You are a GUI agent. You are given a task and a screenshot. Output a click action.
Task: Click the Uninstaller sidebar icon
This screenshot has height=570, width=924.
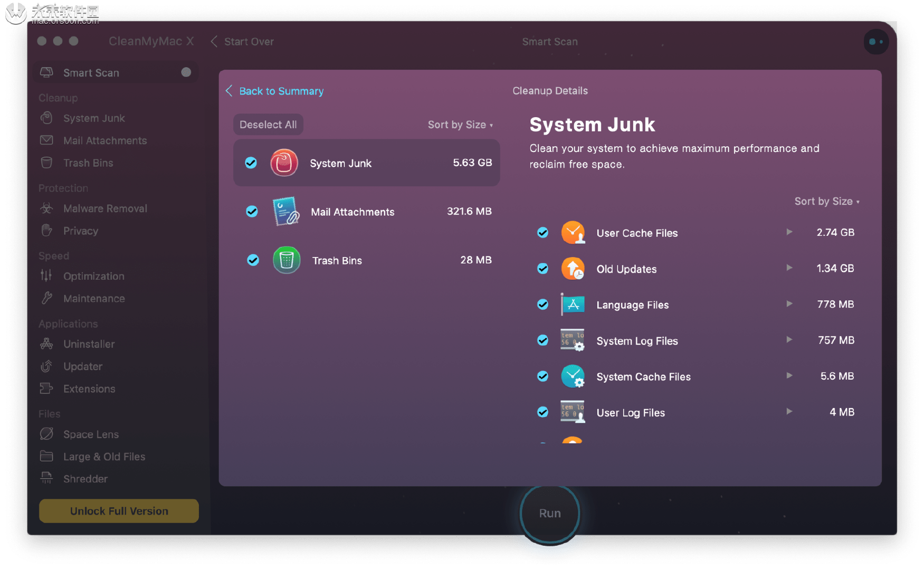[x=46, y=344]
